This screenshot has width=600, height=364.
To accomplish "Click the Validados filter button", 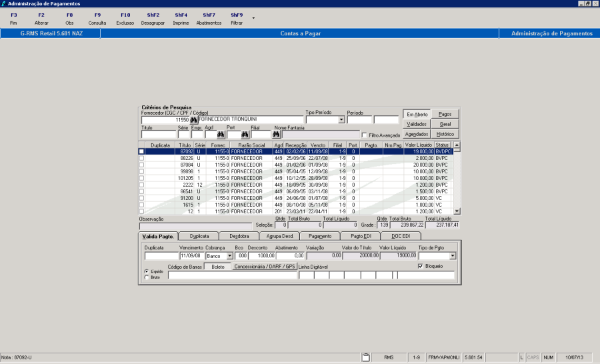I will pos(416,124).
